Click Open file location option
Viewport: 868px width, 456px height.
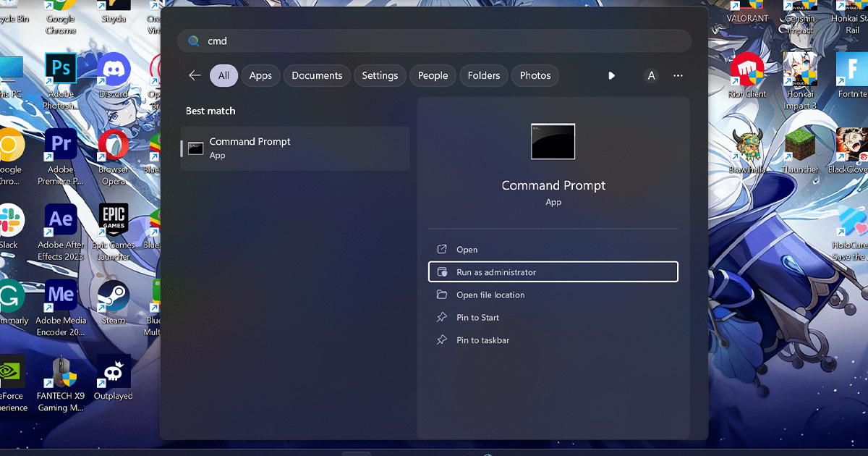(490, 295)
